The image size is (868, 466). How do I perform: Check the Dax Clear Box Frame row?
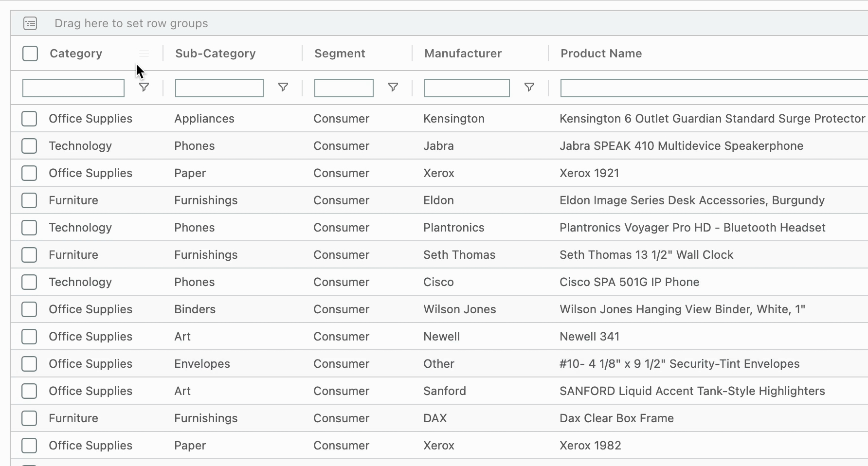(29, 418)
